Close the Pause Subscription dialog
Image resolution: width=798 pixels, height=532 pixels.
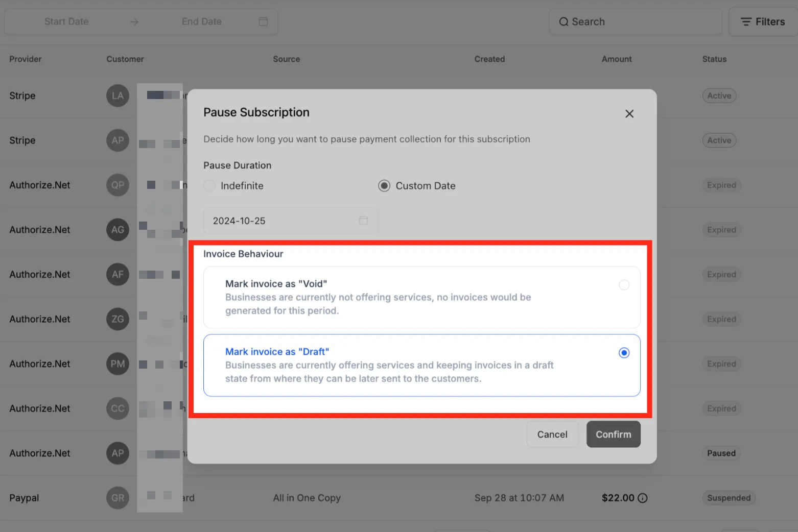click(x=629, y=114)
